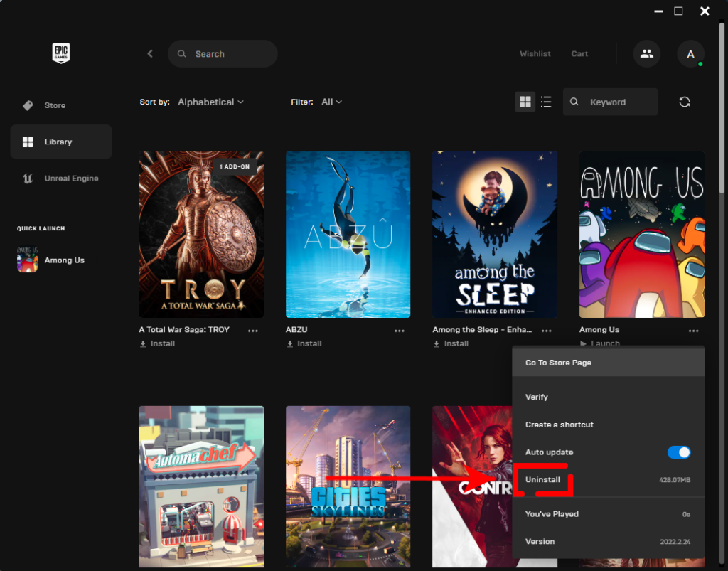728x571 pixels.
Task: Open the Cart link
Action: click(579, 54)
